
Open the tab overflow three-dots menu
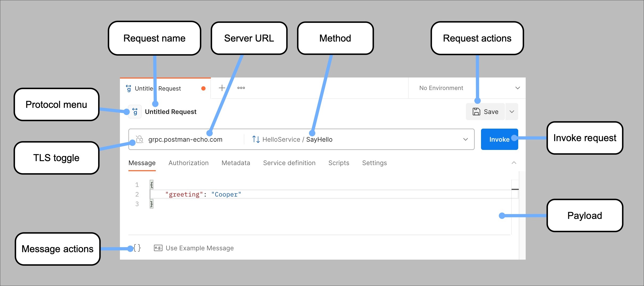[x=241, y=88]
